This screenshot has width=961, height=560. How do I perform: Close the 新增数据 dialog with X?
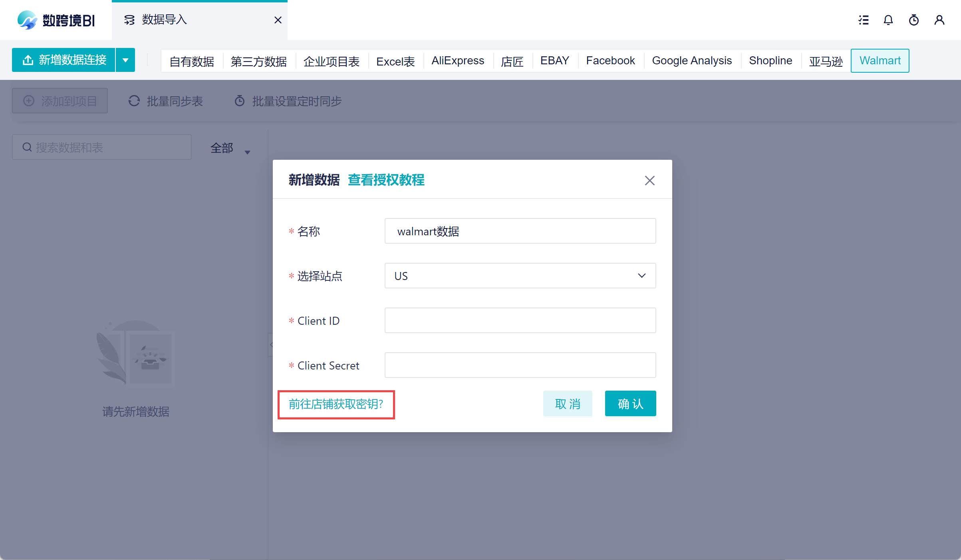click(649, 181)
